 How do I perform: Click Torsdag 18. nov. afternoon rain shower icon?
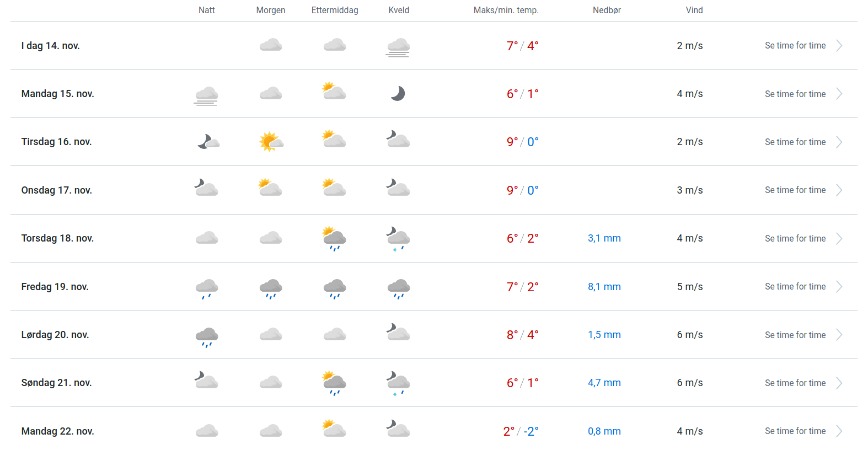(x=334, y=239)
